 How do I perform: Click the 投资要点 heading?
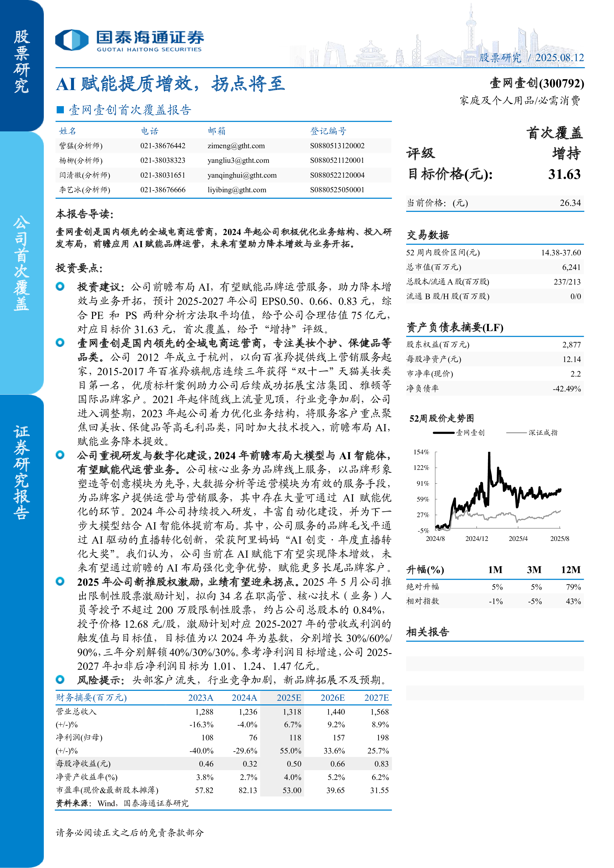[79, 268]
